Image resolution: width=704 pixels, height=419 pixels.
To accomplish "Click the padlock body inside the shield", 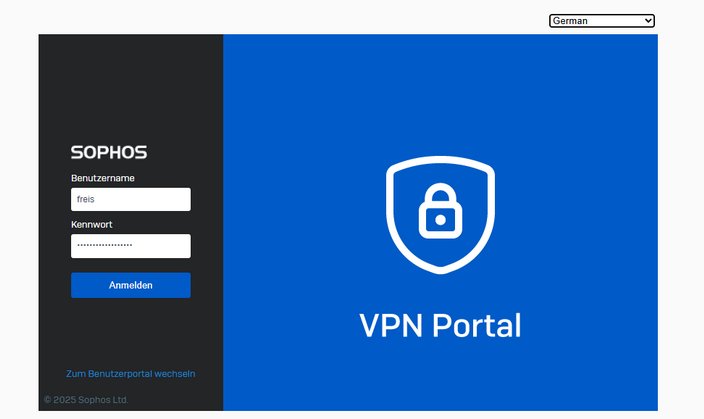I will click(440, 219).
